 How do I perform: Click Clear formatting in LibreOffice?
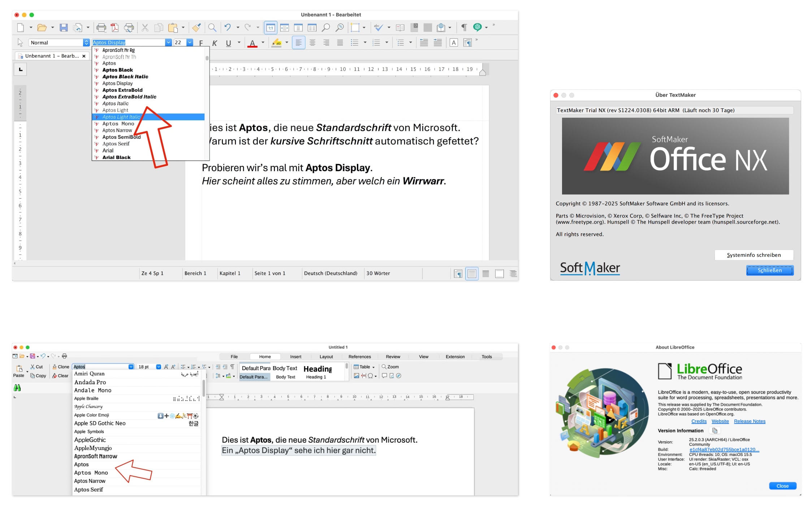tap(60, 376)
